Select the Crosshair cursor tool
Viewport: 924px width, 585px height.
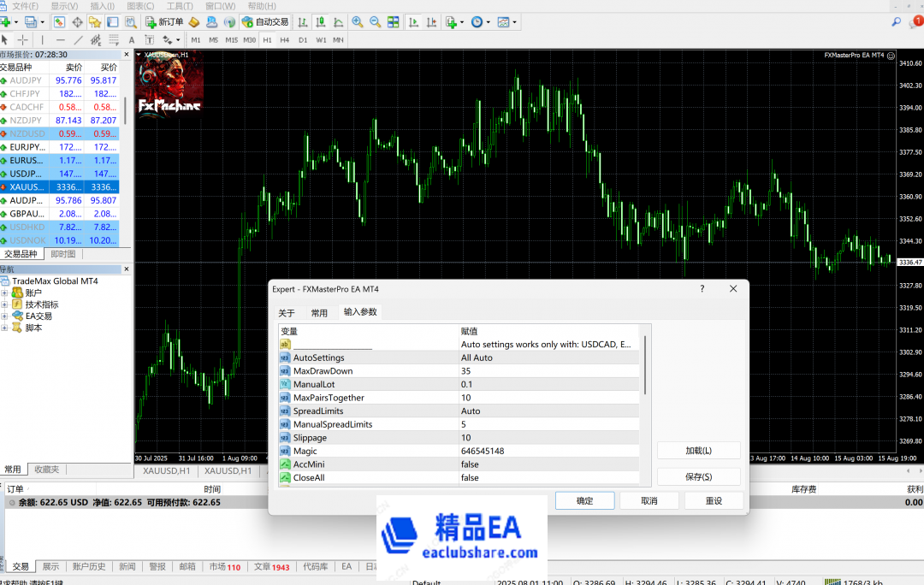pyautogui.click(x=22, y=40)
